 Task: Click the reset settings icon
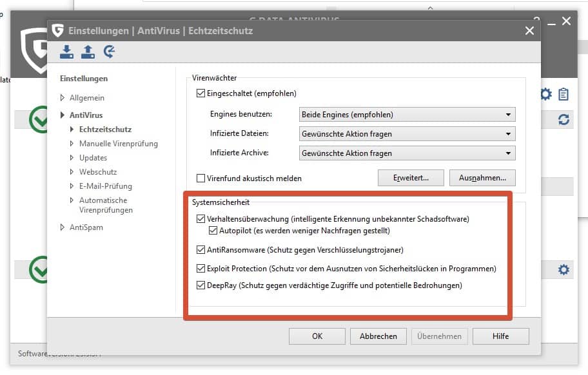click(x=109, y=52)
